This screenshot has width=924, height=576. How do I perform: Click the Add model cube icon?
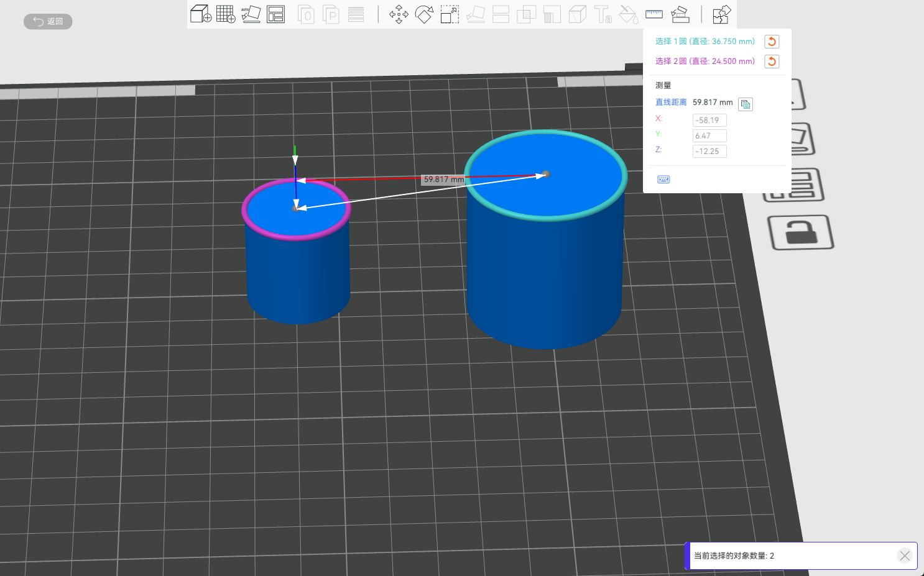(x=200, y=14)
